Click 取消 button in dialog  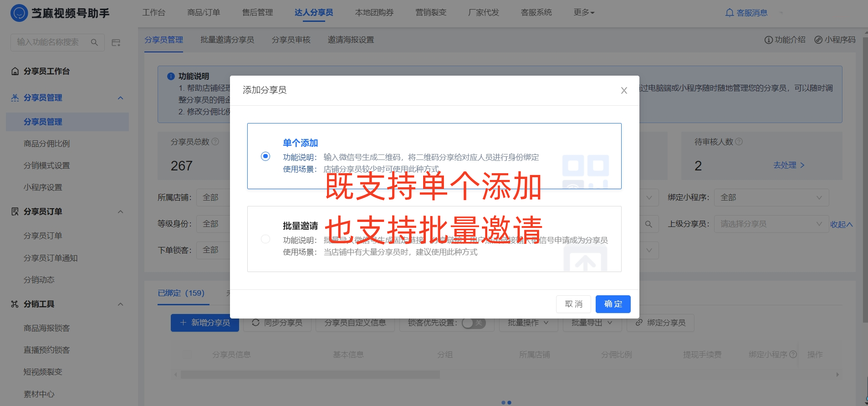point(573,304)
